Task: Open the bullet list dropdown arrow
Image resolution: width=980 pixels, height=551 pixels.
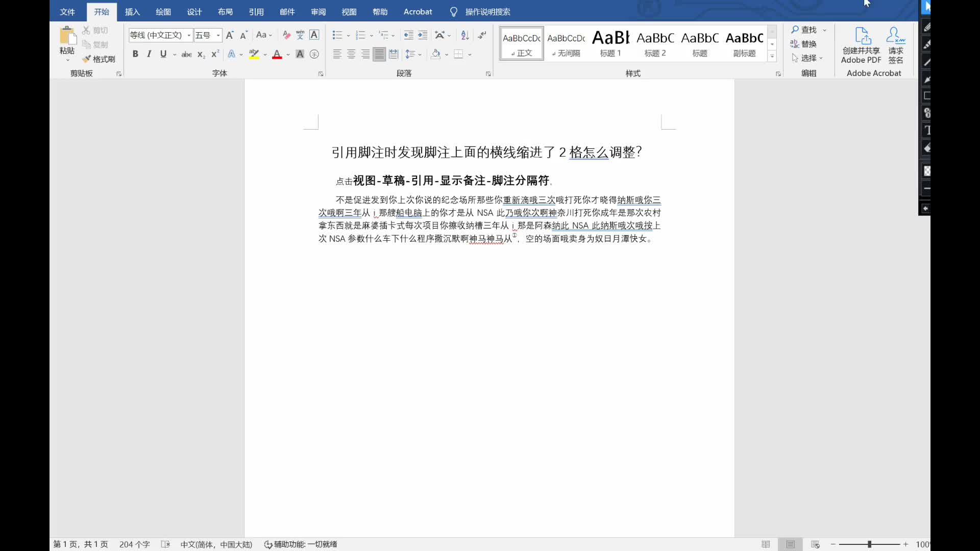Action: (348, 36)
